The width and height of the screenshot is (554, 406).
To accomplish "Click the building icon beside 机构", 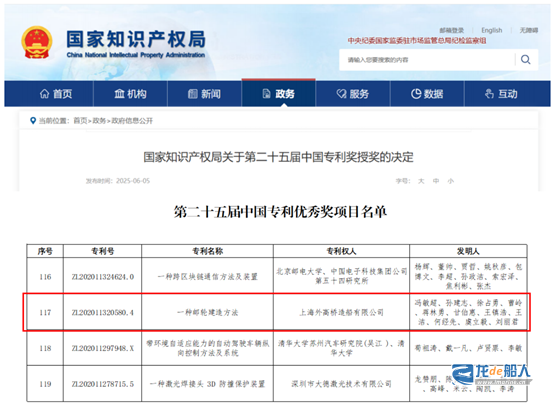I will pos(119,94).
